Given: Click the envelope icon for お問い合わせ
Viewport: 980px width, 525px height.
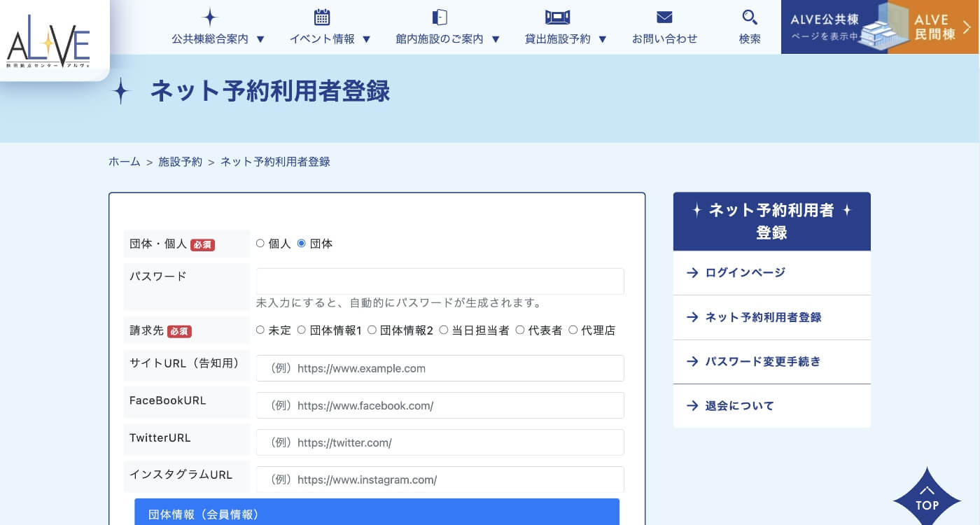Looking at the screenshot, I should click(664, 17).
